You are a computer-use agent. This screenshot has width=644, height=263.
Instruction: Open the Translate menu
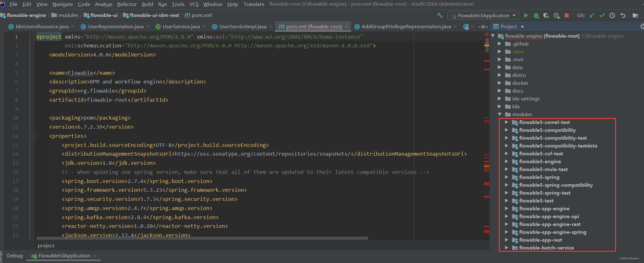tap(254, 4)
